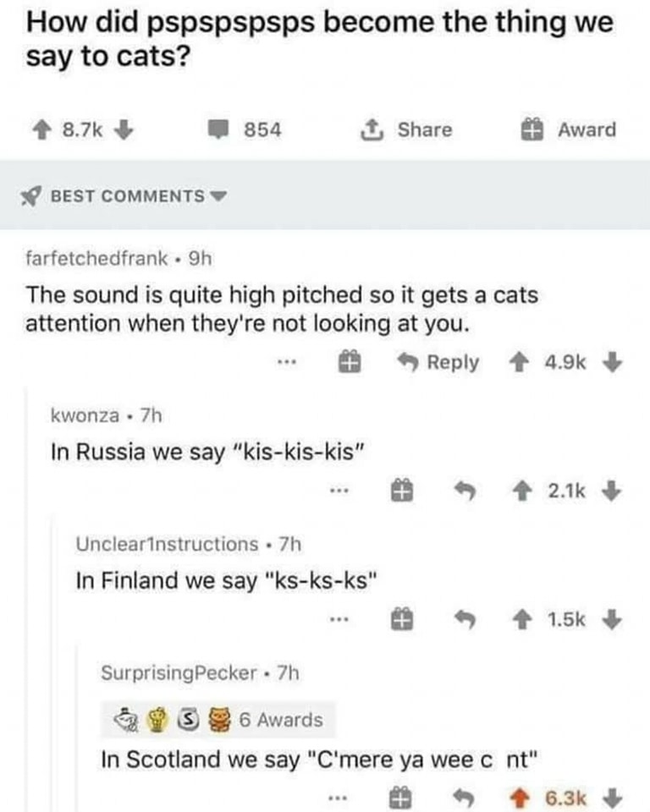650x812 pixels.
Task: Downvote the main post
Action: pyautogui.click(x=124, y=129)
